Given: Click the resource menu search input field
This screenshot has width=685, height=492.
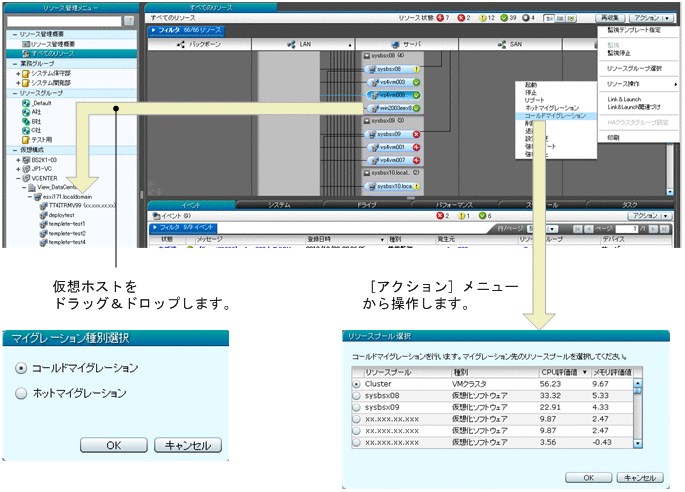Looking at the screenshot, I should click(64, 21).
